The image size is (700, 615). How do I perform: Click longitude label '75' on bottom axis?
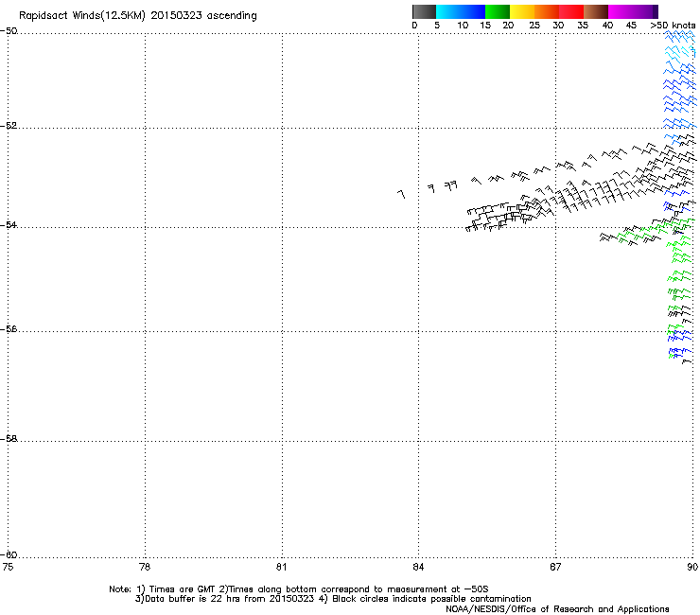[x=8, y=567]
